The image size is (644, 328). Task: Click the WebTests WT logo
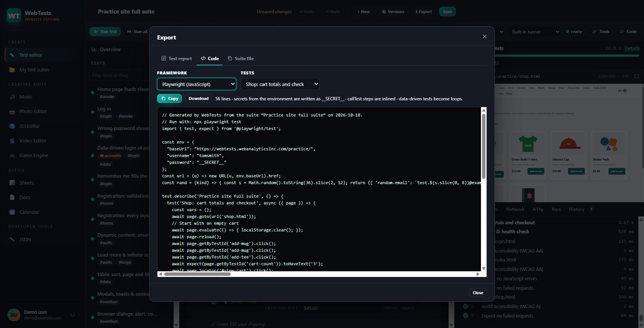coord(14,16)
